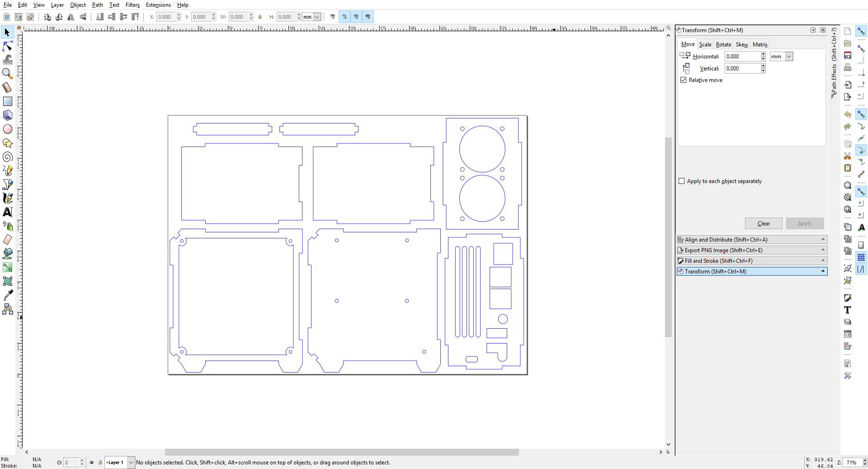Expand the Align and Distribute panel
The width and height of the screenshot is (868, 469).
(x=751, y=240)
